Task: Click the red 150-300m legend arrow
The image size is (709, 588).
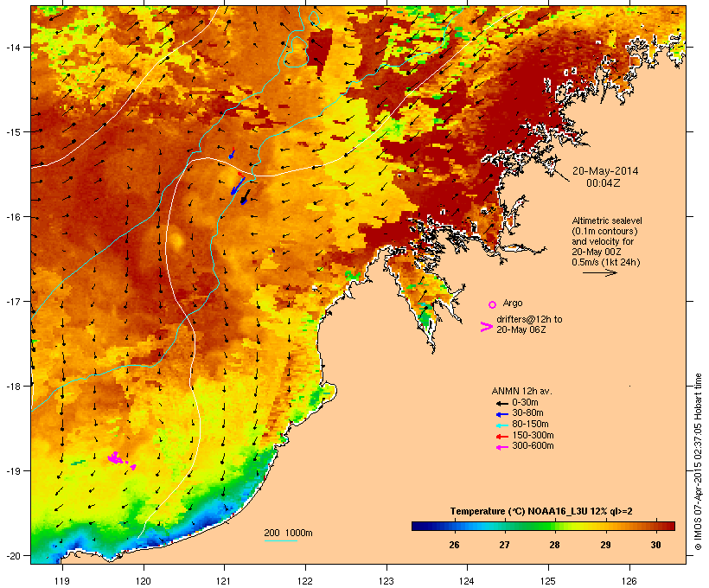Action: 501,436
